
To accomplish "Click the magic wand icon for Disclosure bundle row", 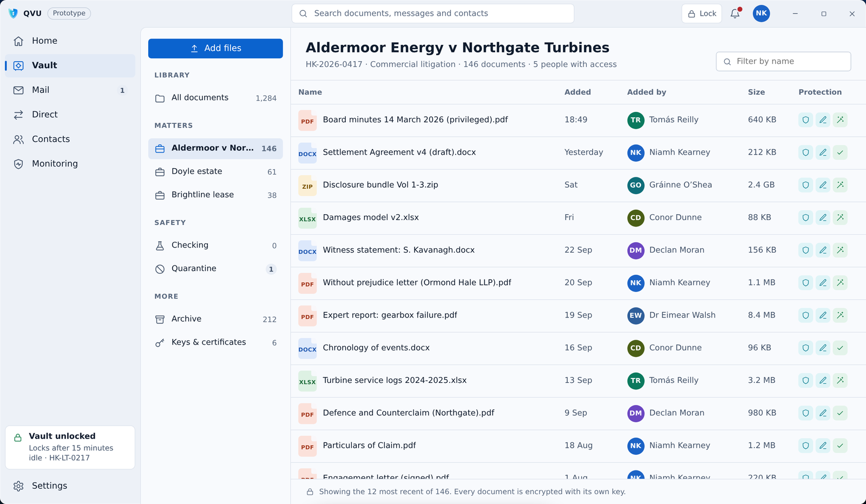I will pos(840,185).
